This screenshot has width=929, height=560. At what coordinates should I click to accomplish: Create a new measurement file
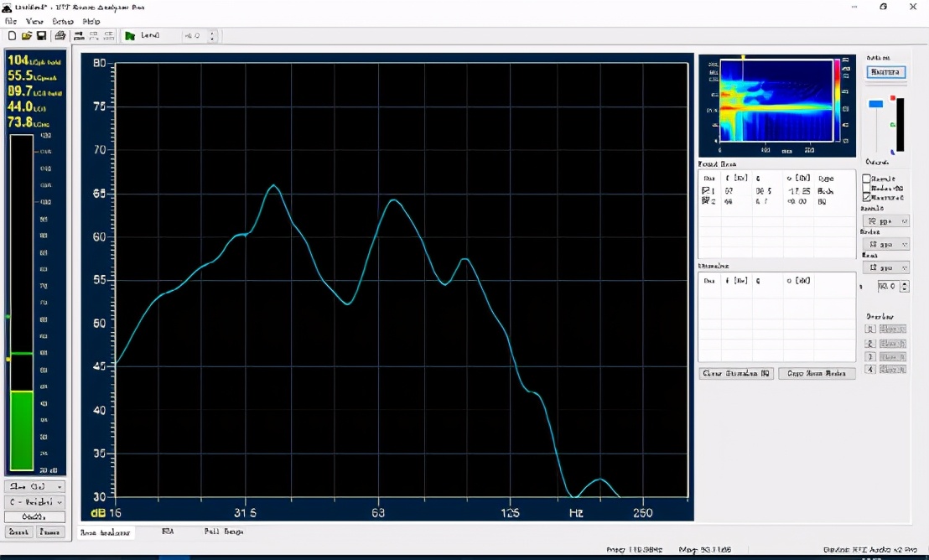pos(12,35)
